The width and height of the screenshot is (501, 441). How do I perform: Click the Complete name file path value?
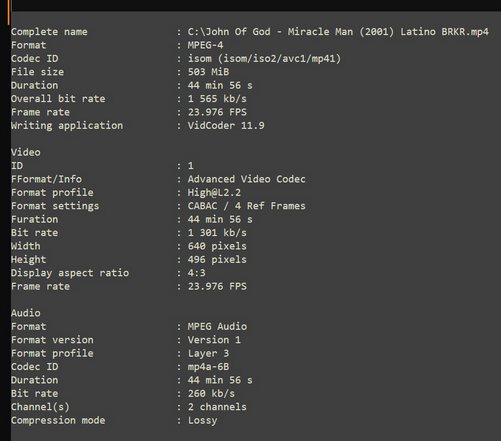338,32
